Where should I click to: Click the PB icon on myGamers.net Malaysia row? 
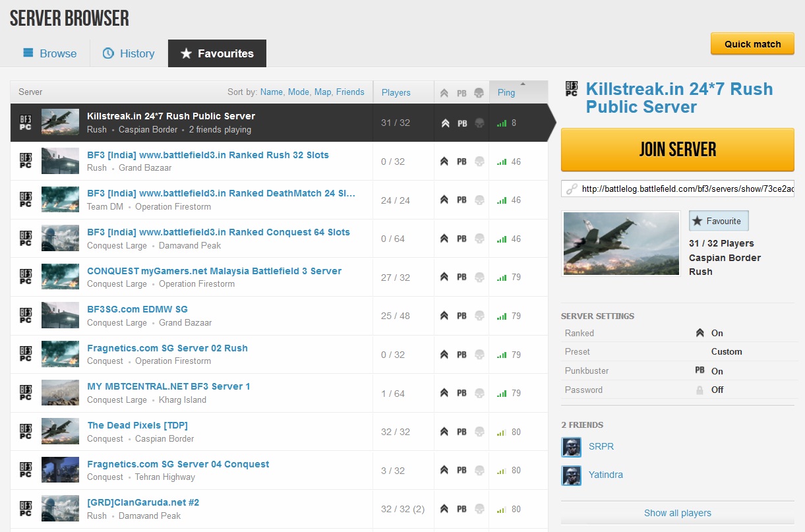(462, 278)
